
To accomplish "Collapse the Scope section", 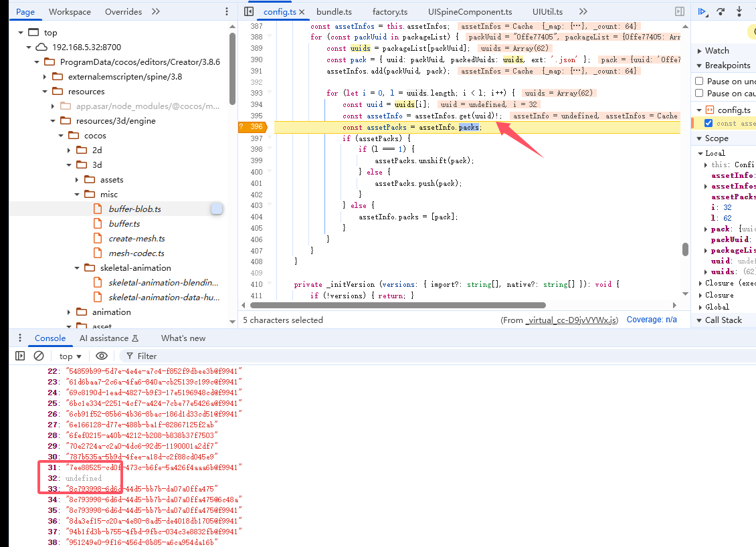I will coord(700,138).
